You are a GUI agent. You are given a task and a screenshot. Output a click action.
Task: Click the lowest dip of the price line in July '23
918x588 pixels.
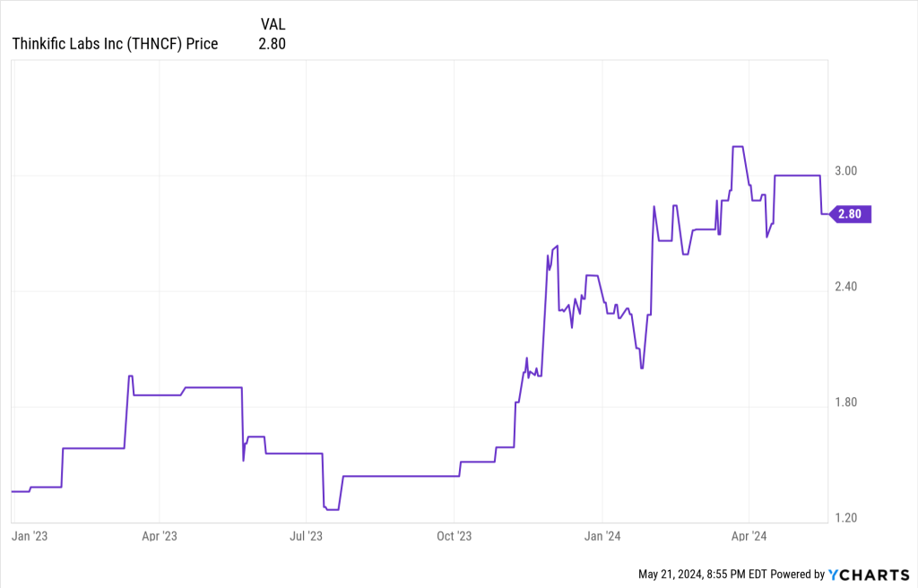point(332,509)
